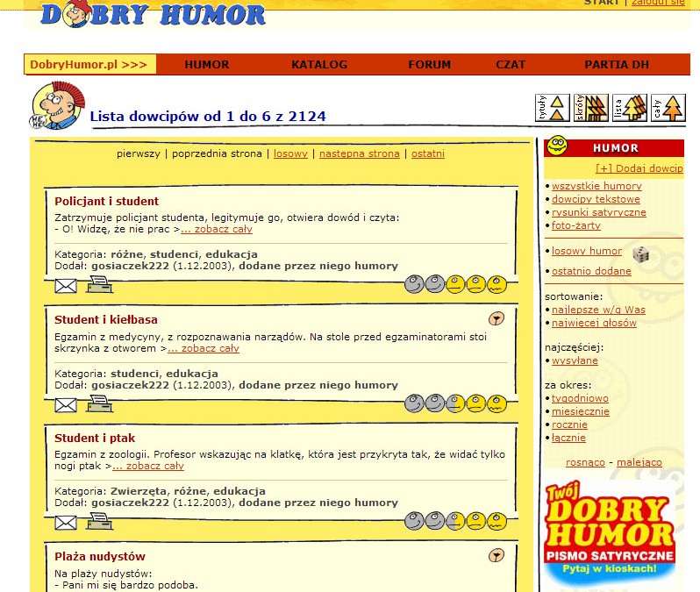
Task: Rate Student i ptak with second gray smiley
Action: 435,521
